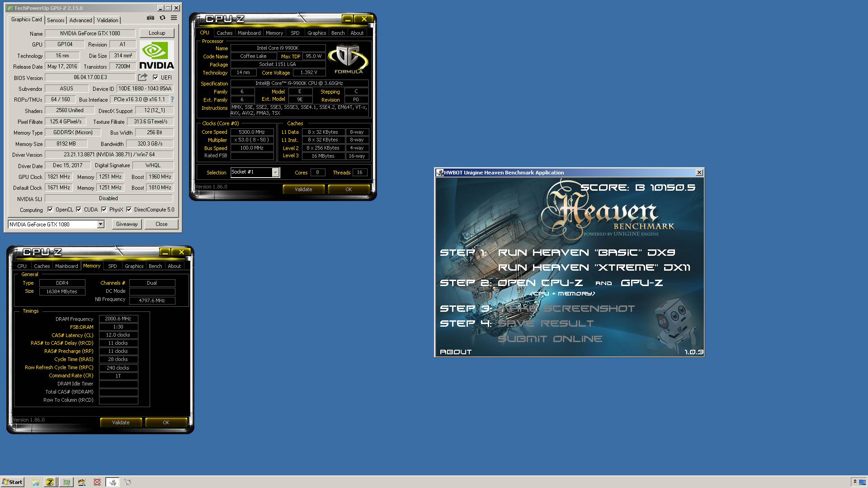Minimize the CPU-Z CPU window
Viewport: 868px width, 488px height.
point(347,19)
